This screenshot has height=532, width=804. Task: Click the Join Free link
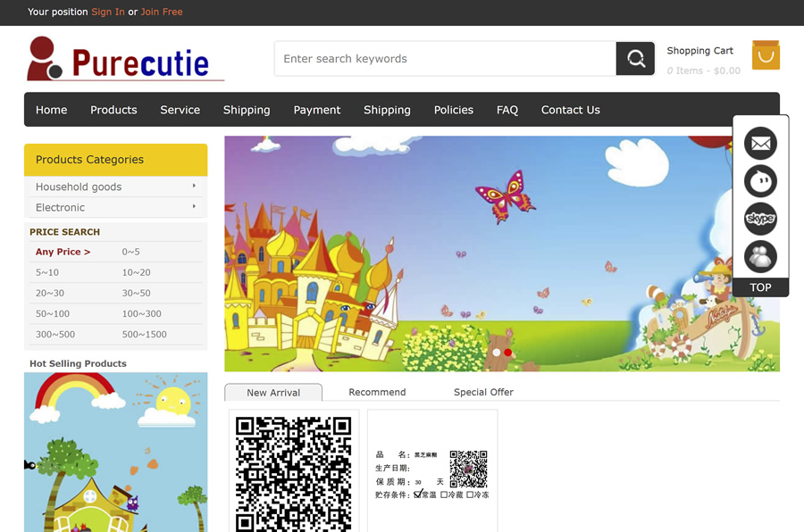point(162,12)
